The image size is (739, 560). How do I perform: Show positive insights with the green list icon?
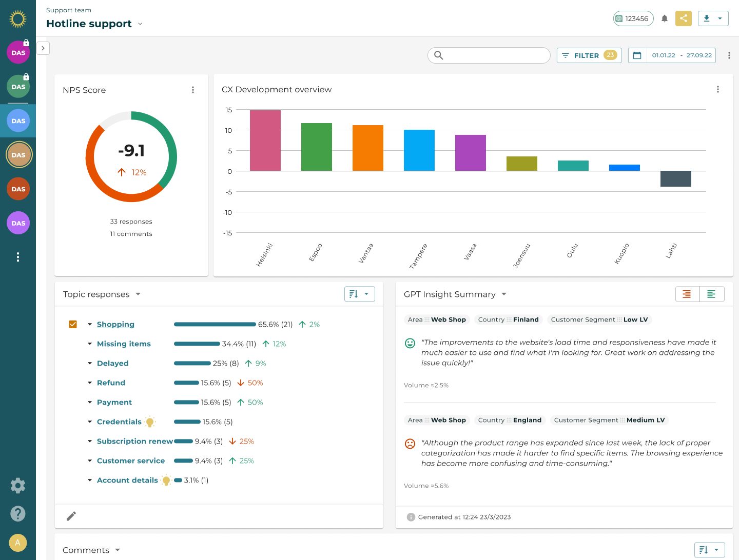712,294
